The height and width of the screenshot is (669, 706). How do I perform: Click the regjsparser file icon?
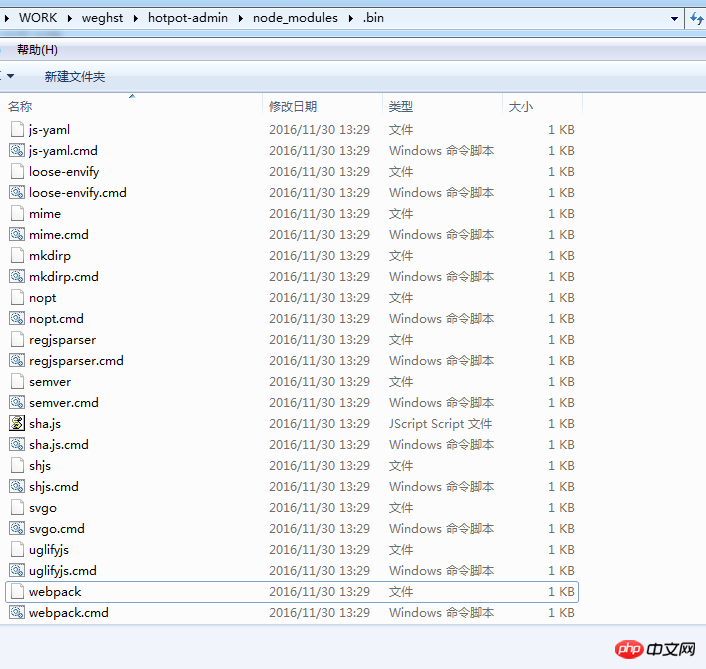(x=17, y=339)
